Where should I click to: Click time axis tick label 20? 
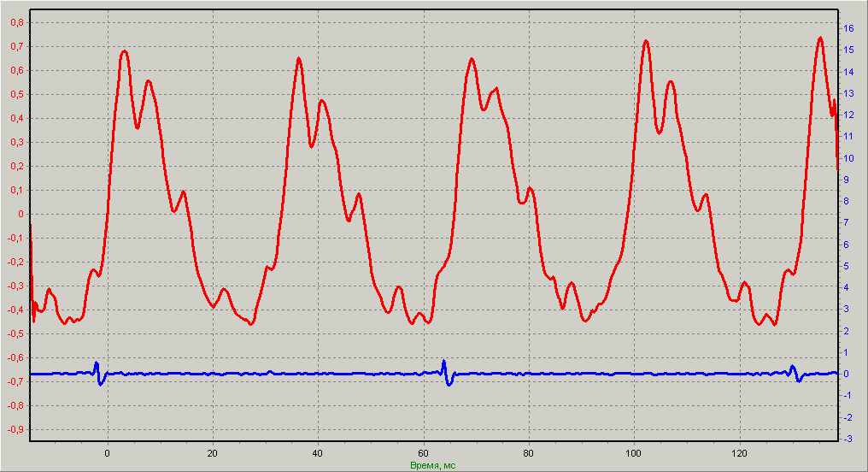tap(213, 453)
